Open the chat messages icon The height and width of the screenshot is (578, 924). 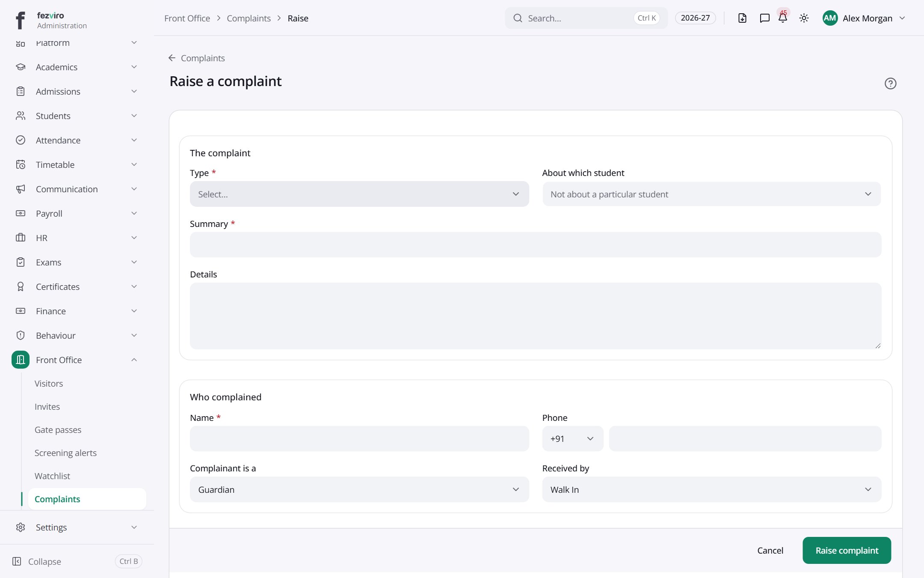[764, 18]
